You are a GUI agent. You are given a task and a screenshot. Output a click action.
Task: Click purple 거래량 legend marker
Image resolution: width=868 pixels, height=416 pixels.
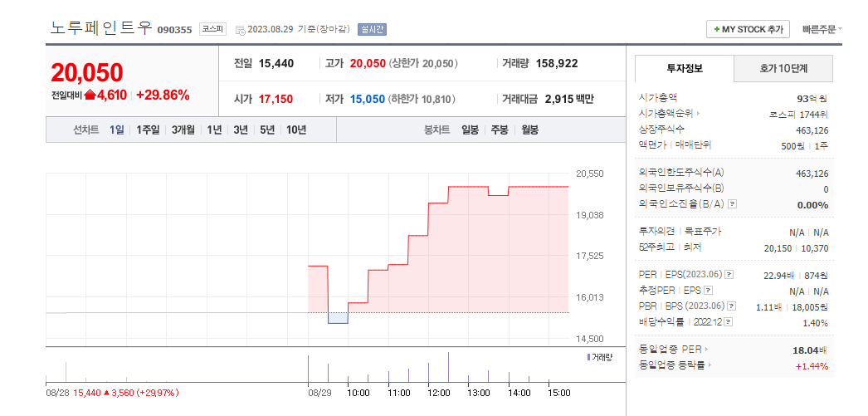(x=588, y=357)
